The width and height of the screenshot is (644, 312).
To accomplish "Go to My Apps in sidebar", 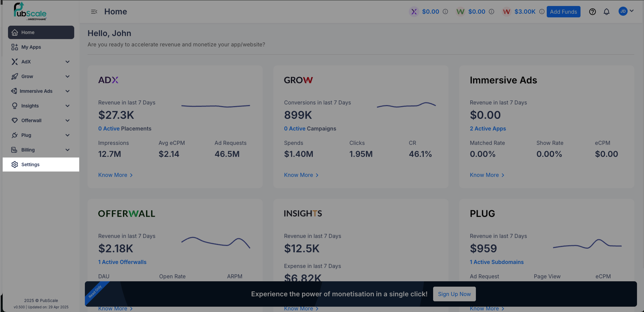I will 31,47.
